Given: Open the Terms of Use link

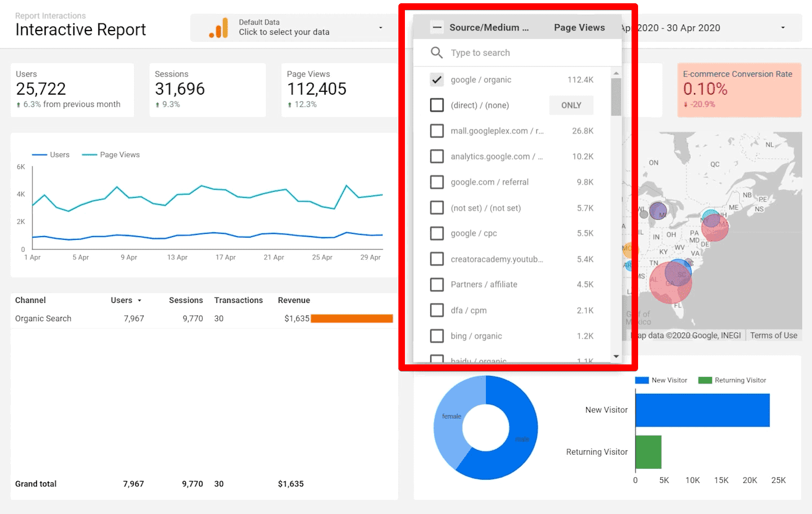Looking at the screenshot, I should tap(773, 335).
